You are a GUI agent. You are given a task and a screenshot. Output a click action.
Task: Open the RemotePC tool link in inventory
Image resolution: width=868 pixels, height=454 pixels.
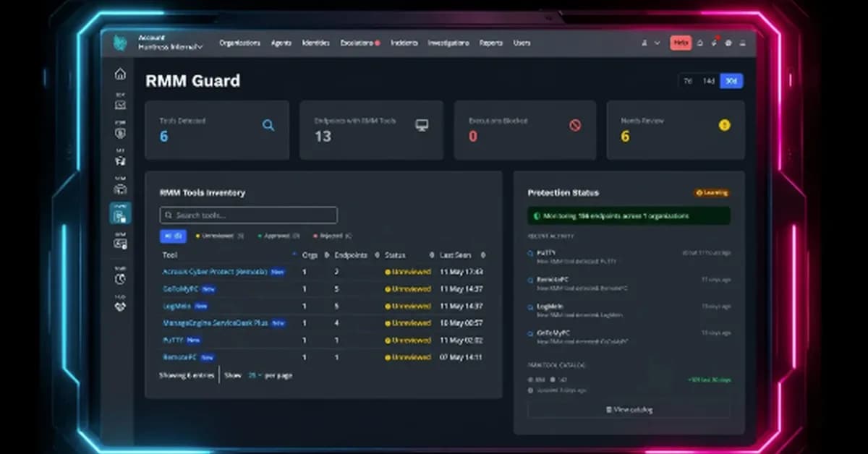pos(179,357)
